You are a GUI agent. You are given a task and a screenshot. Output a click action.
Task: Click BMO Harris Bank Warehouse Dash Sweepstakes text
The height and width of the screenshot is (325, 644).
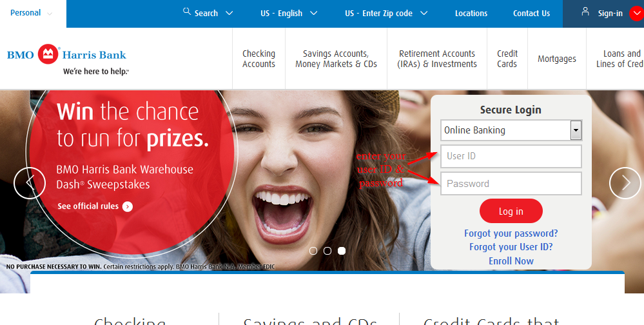pyautogui.click(x=124, y=177)
